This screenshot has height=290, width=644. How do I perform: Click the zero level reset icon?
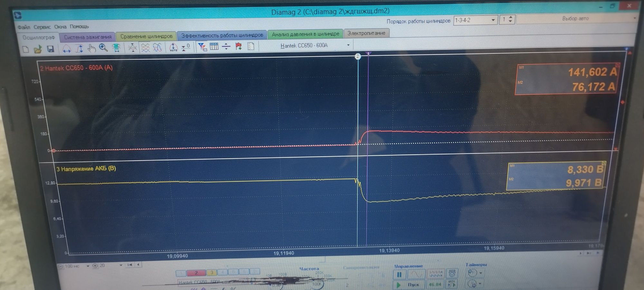coord(186,47)
